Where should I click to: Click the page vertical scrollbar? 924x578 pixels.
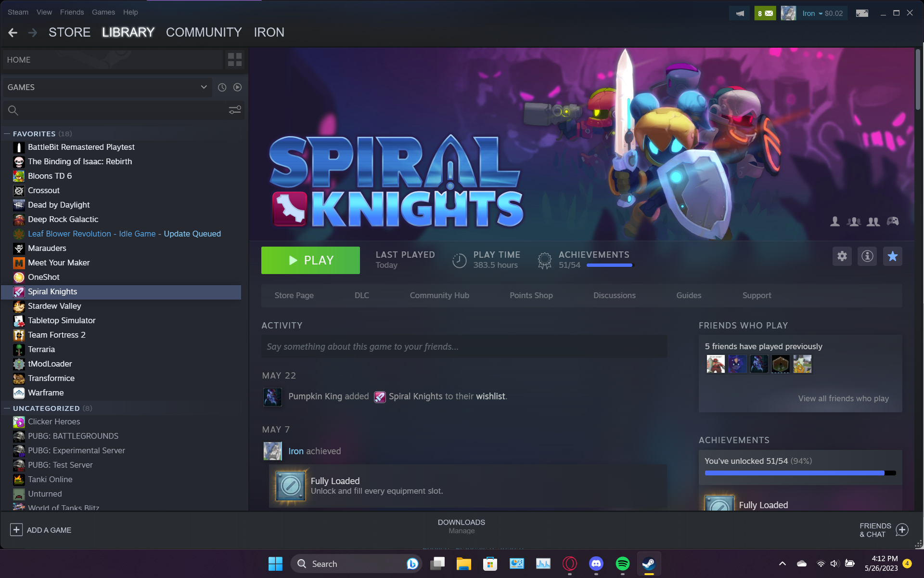tap(918, 79)
